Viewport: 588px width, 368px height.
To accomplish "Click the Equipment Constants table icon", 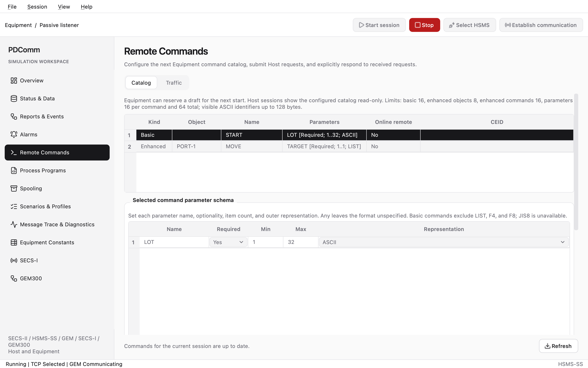I will pos(14,243).
